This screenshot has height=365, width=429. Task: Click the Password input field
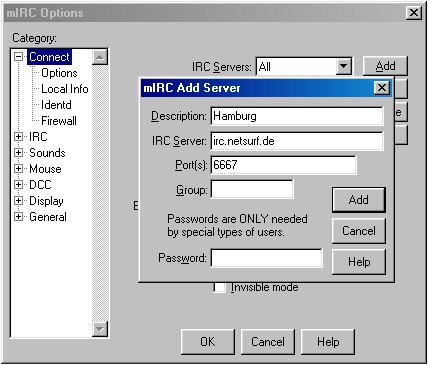pos(267,258)
